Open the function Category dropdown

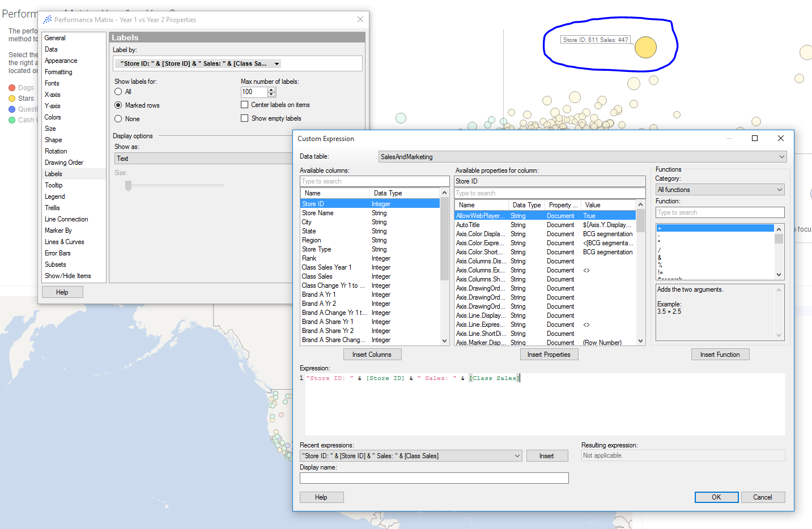point(779,190)
